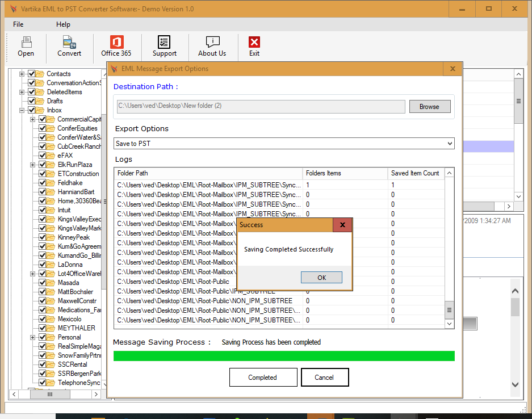Click the Saved Item Count column header
The height and width of the screenshot is (419, 532).
coord(416,173)
